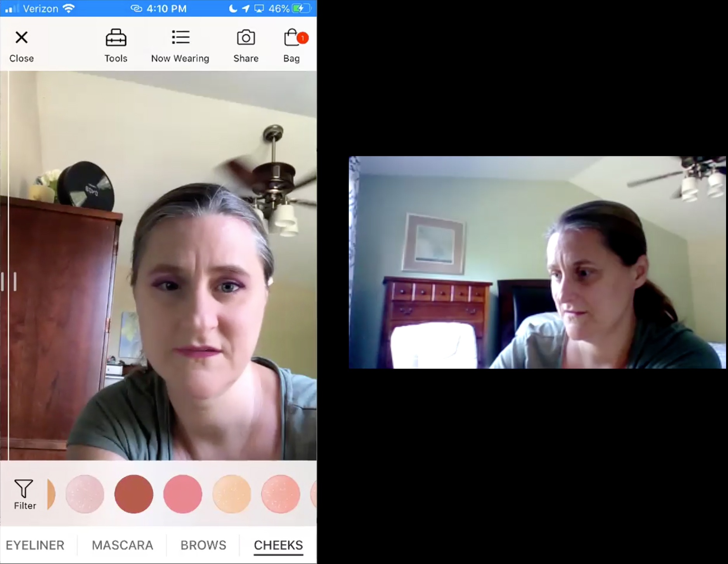This screenshot has height=564, width=728.
Task: Switch to the MASCARA category tab
Action: pyautogui.click(x=122, y=545)
